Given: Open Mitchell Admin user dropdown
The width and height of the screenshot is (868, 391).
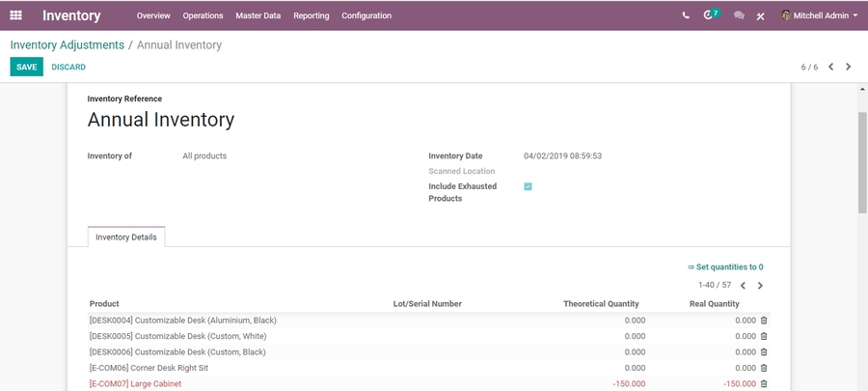Looking at the screenshot, I should pyautogui.click(x=819, y=15).
